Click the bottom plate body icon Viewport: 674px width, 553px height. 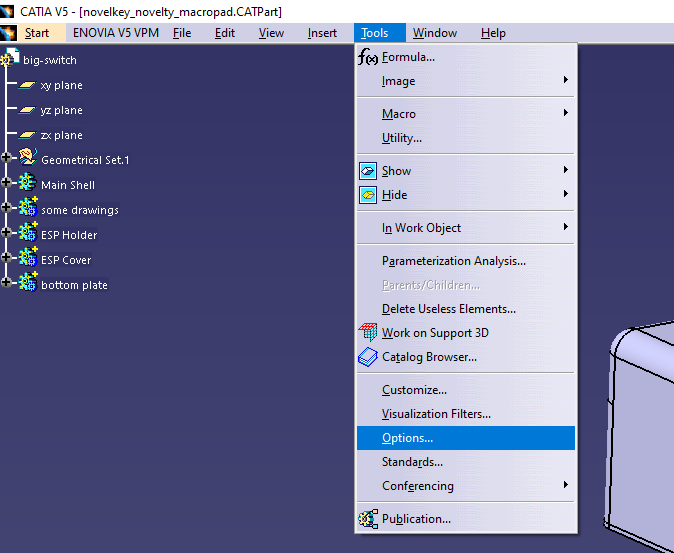coord(28,281)
